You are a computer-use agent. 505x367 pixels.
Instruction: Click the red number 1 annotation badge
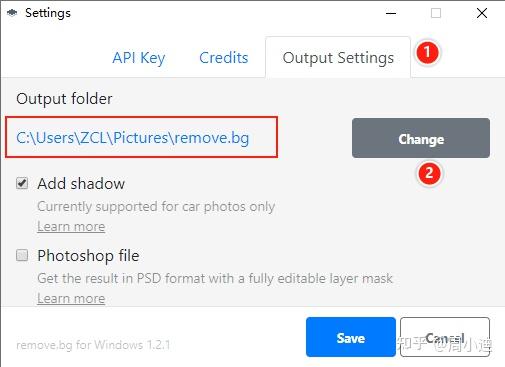click(427, 52)
